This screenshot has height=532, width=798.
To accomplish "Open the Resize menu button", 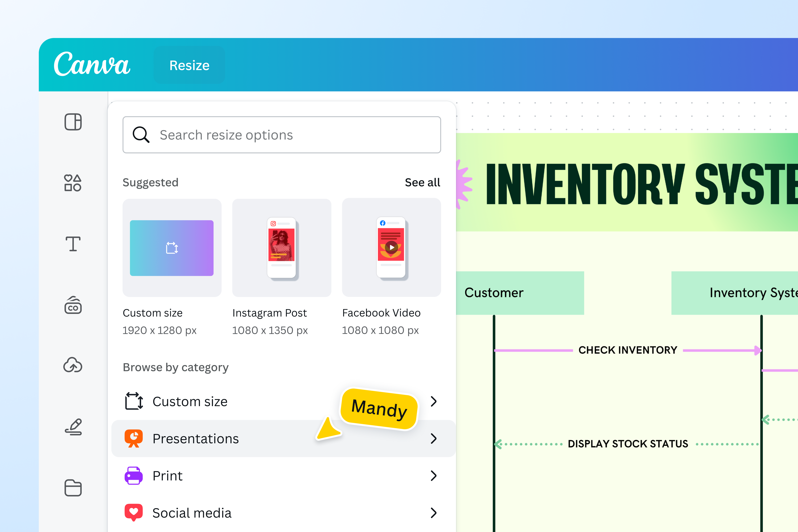I will point(189,65).
